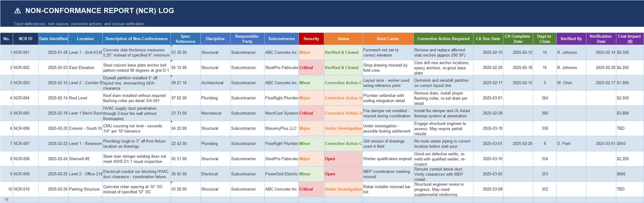Click the warning triangle icon in the title

(x=17, y=11)
